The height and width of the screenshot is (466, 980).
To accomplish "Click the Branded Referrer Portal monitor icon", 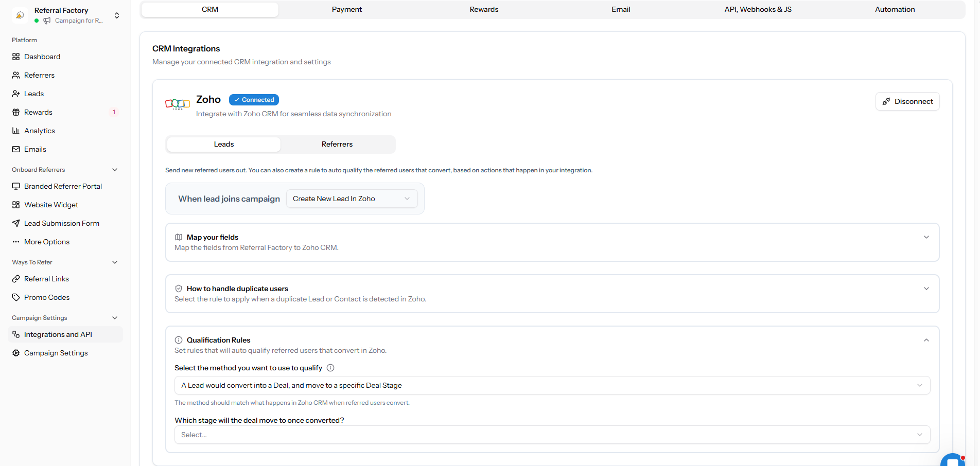I will (x=16, y=186).
